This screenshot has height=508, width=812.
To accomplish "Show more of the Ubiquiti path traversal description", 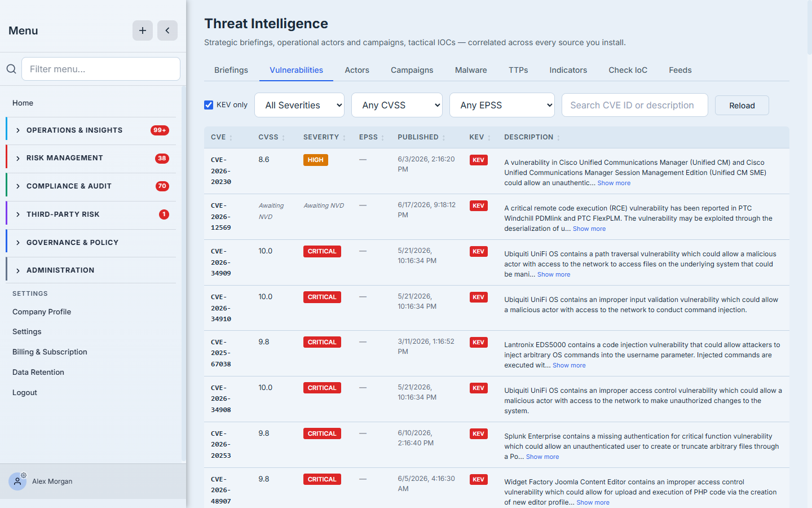I will tap(554, 274).
